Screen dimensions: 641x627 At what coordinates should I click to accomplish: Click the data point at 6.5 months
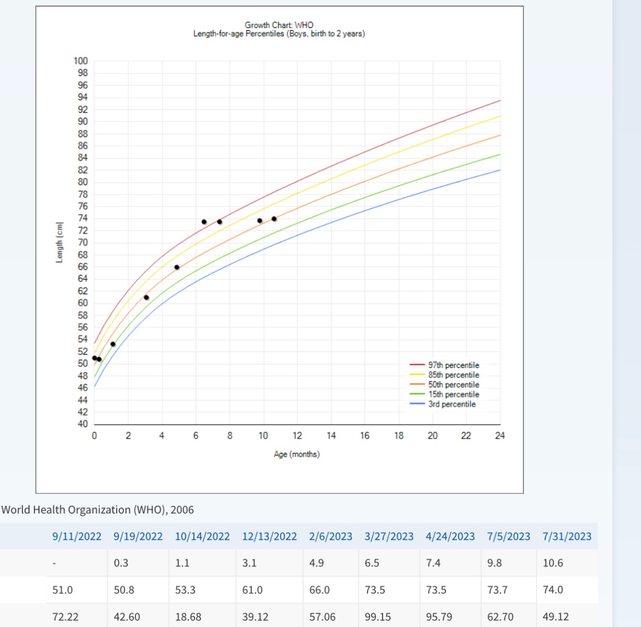(x=204, y=222)
